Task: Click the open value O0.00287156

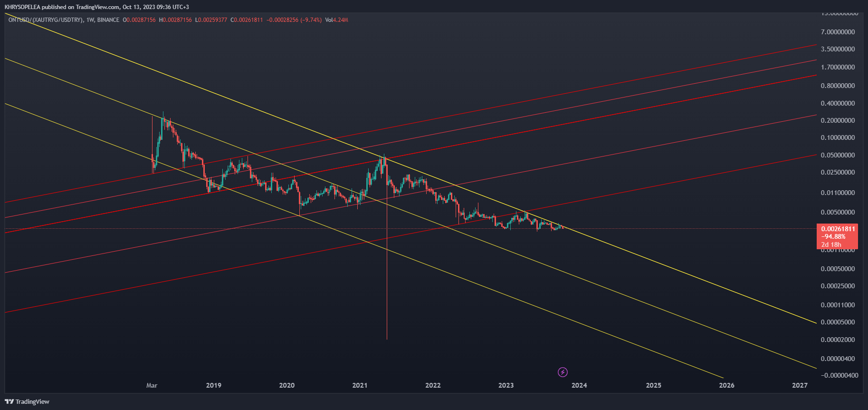Action: 139,20
